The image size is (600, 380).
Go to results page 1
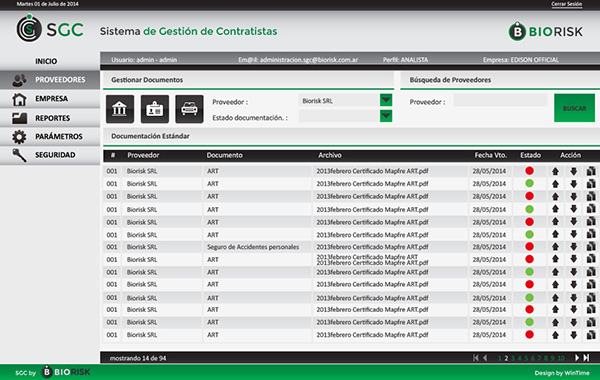[499, 358]
